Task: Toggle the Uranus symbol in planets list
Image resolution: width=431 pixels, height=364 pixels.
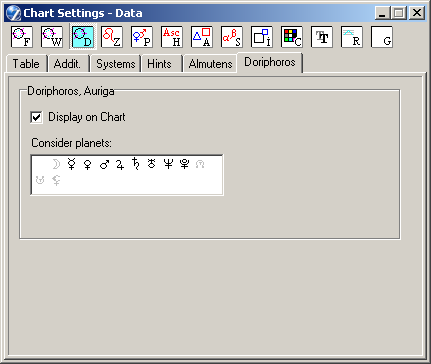Action: click(152, 164)
